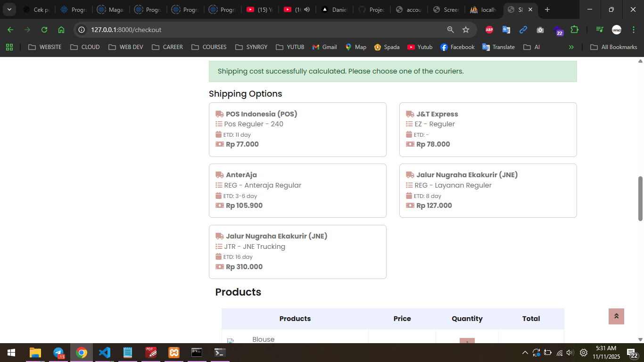Select the J&T Express shipping option
Image resolution: width=644 pixels, height=362 pixels.
[x=488, y=130]
